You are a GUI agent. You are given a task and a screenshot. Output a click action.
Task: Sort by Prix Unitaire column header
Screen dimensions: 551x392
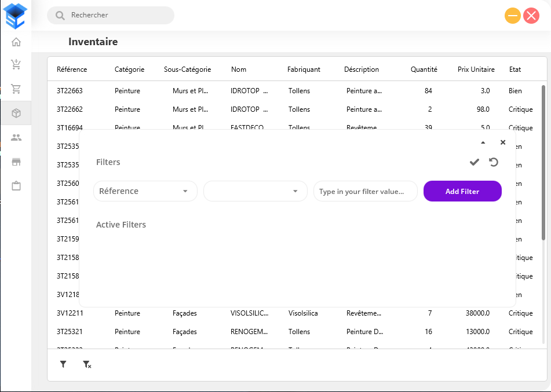(476, 69)
